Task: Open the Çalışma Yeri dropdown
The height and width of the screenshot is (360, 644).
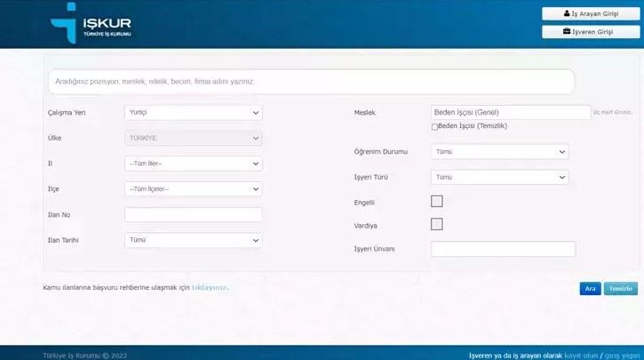Action: [x=194, y=113]
